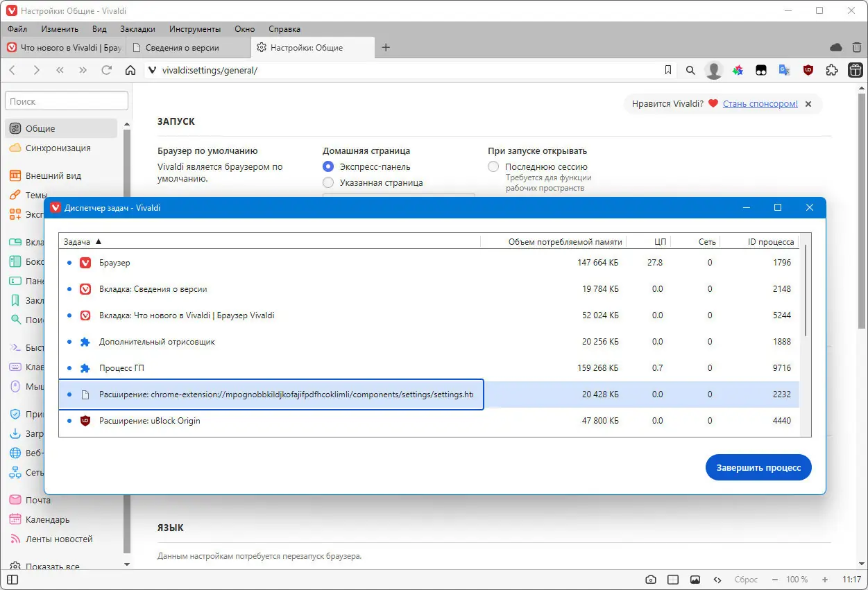Open the extensions puzzle icon in toolbar

tap(832, 70)
